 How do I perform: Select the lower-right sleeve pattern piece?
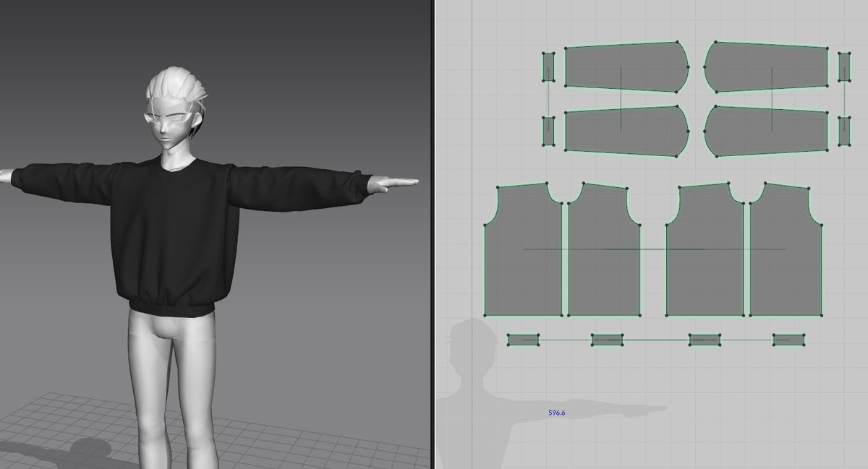point(767,132)
